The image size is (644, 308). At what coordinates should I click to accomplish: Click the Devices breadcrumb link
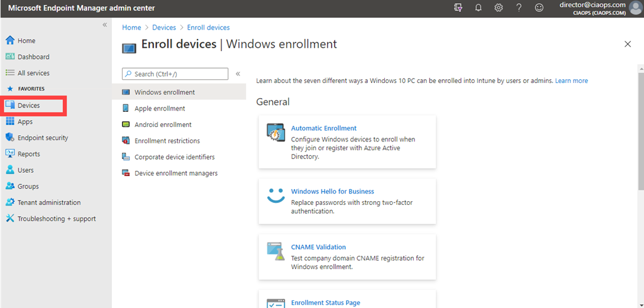point(164,28)
